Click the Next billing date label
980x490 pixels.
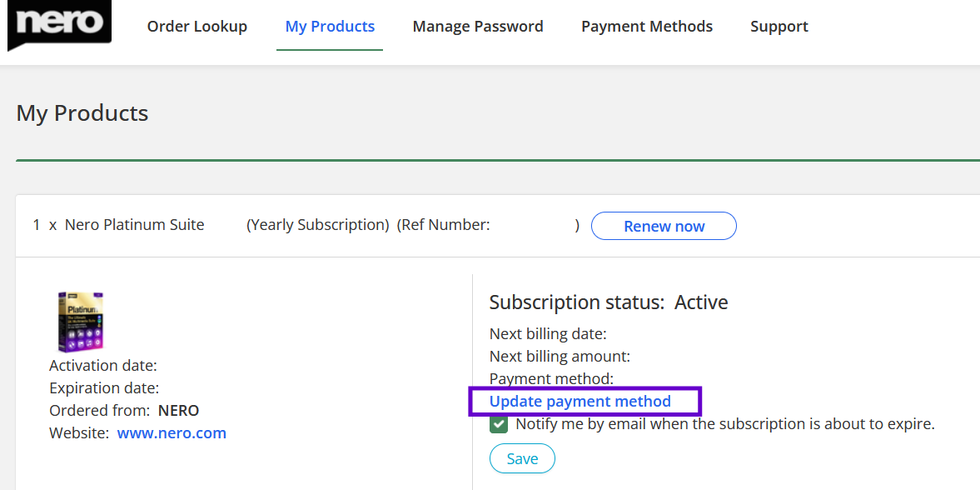pyautogui.click(x=548, y=334)
